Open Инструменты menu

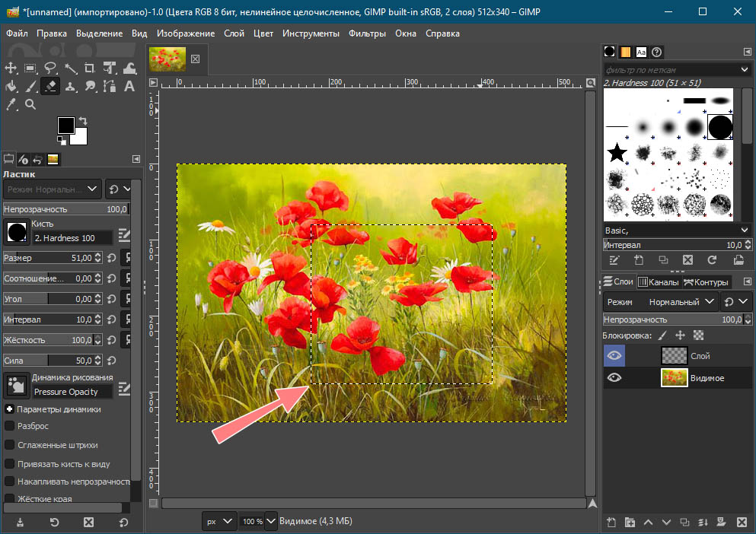311,33
